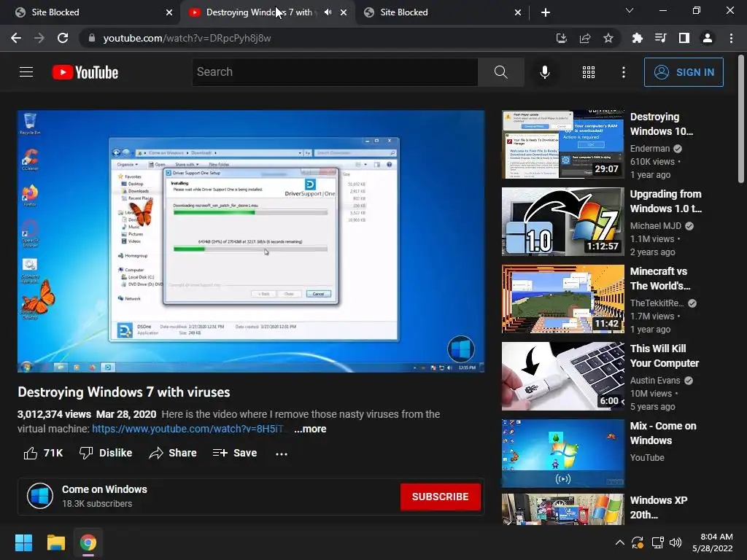Open the tab search chevron
The image size is (747, 560).
click(630, 10)
